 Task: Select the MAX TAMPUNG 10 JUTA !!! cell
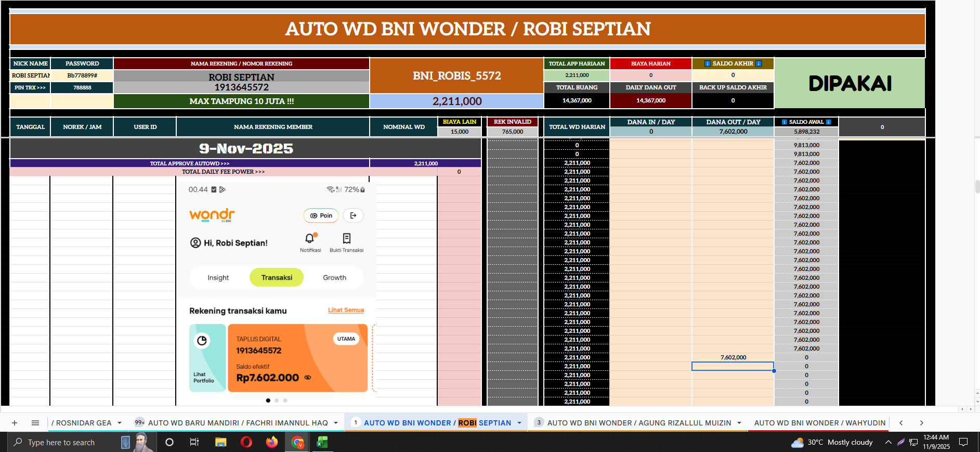click(x=242, y=101)
